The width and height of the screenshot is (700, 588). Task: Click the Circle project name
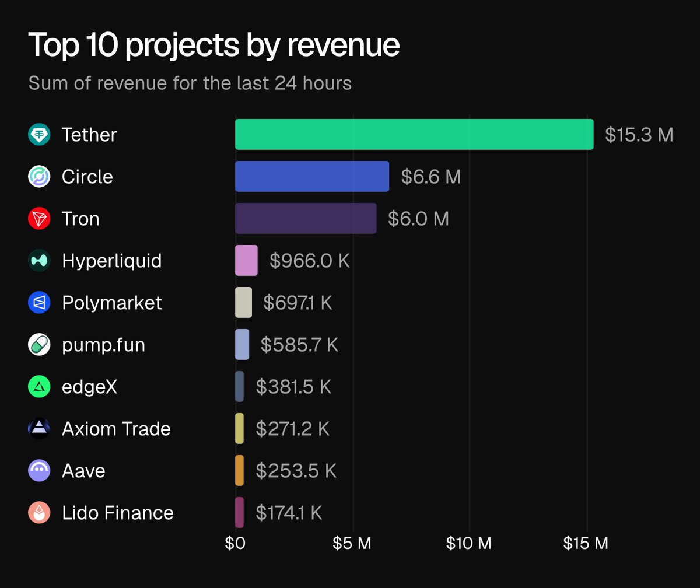point(87,177)
